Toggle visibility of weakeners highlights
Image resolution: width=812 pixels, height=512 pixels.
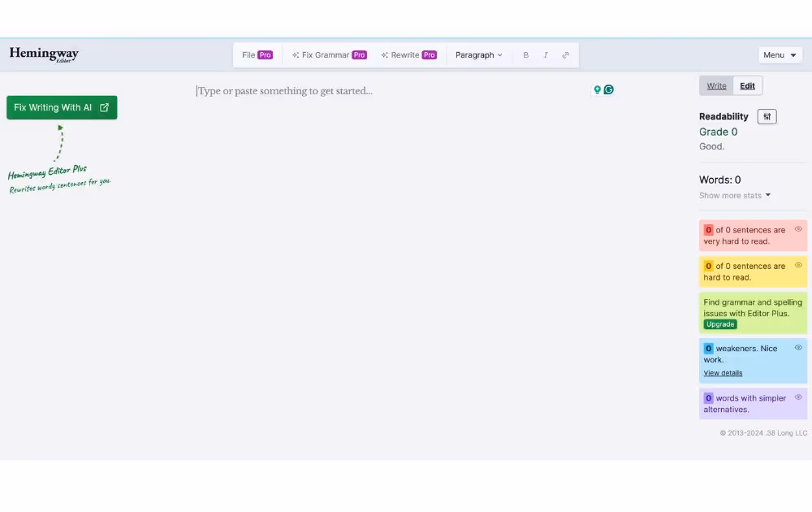pos(798,348)
